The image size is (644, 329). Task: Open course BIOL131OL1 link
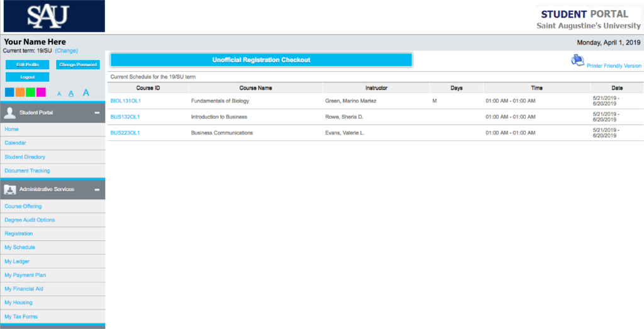(x=126, y=101)
